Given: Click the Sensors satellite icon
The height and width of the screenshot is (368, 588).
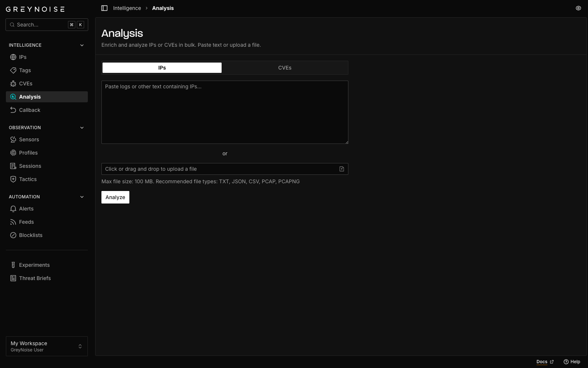Looking at the screenshot, I should pyautogui.click(x=13, y=139).
